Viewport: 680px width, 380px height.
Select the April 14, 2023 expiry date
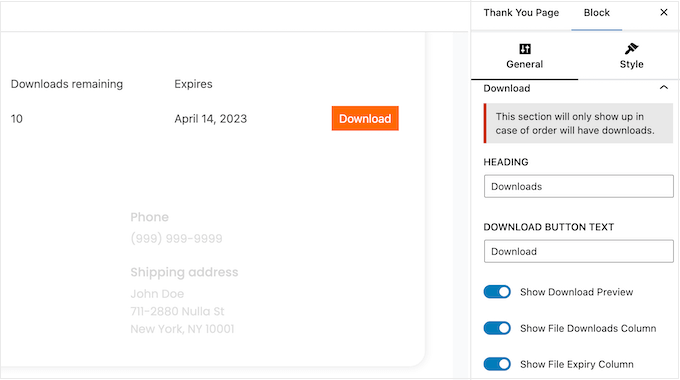click(210, 119)
